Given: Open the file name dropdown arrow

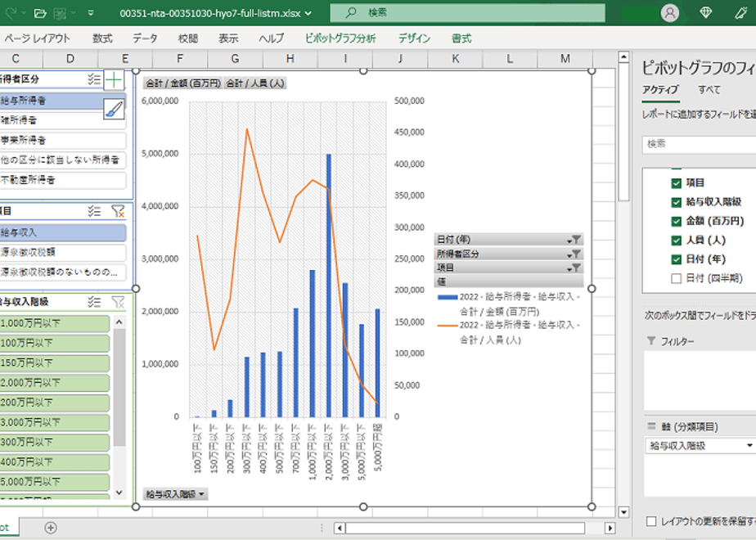Looking at the screenshot, I should click(x=308, y=13).
